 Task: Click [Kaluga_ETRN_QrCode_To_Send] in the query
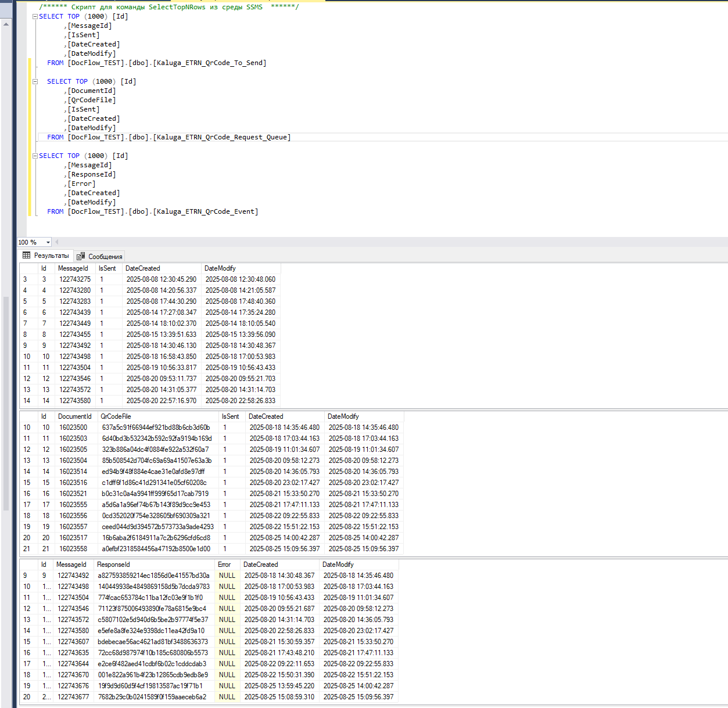tap(210, 63)
